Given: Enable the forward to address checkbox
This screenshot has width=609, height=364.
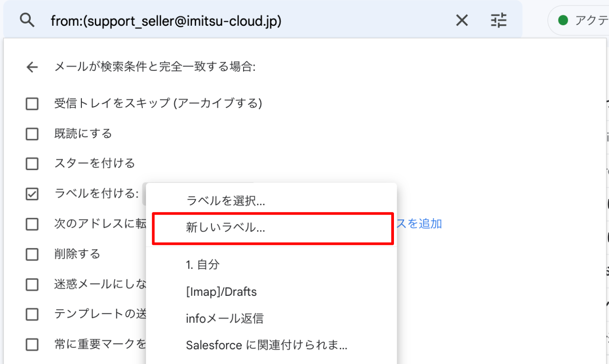Looking at the screenshot, I should (x=32, y=224).
